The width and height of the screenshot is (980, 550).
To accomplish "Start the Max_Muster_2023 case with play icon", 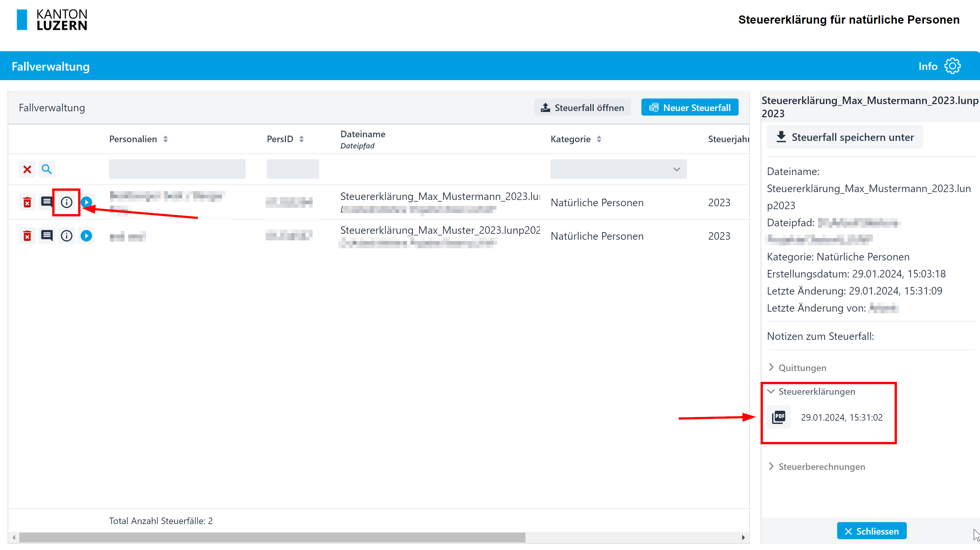I will [x=86, y=236].
